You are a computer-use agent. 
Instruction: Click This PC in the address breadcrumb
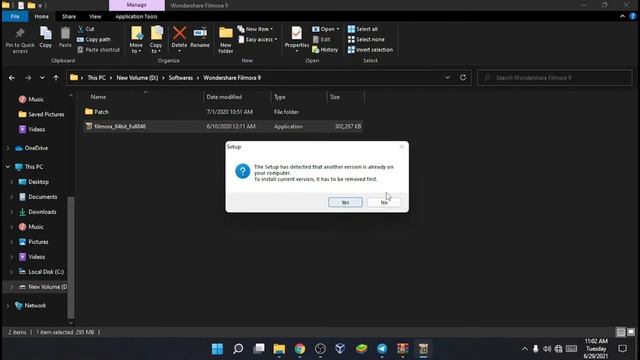[96, 78]
